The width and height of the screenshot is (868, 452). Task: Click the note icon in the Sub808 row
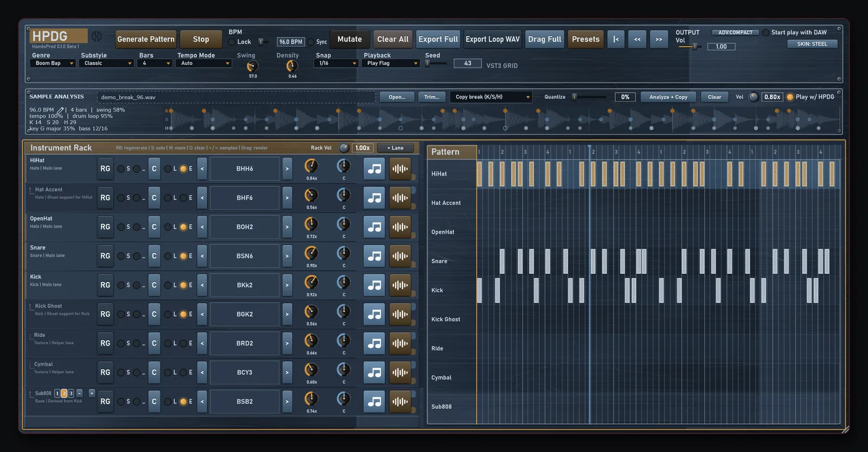pyautogui.click(x=374, y=402)
